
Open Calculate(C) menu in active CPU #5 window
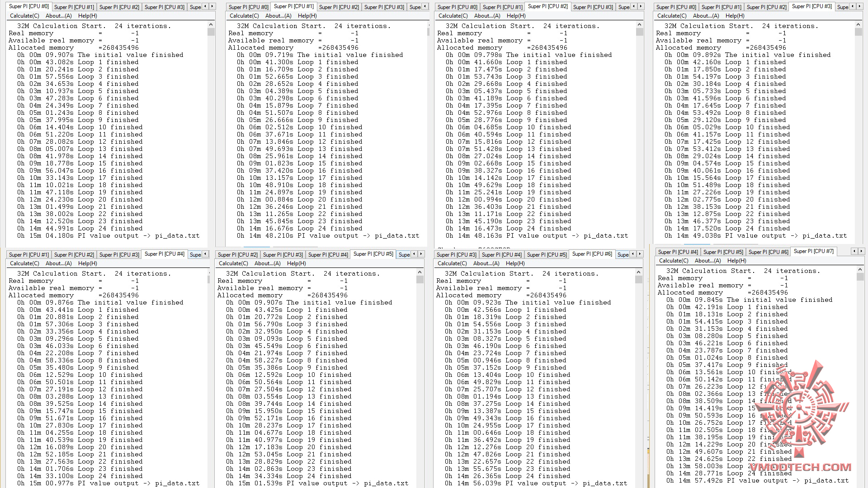pyautogui.click(x=233, y=263)
